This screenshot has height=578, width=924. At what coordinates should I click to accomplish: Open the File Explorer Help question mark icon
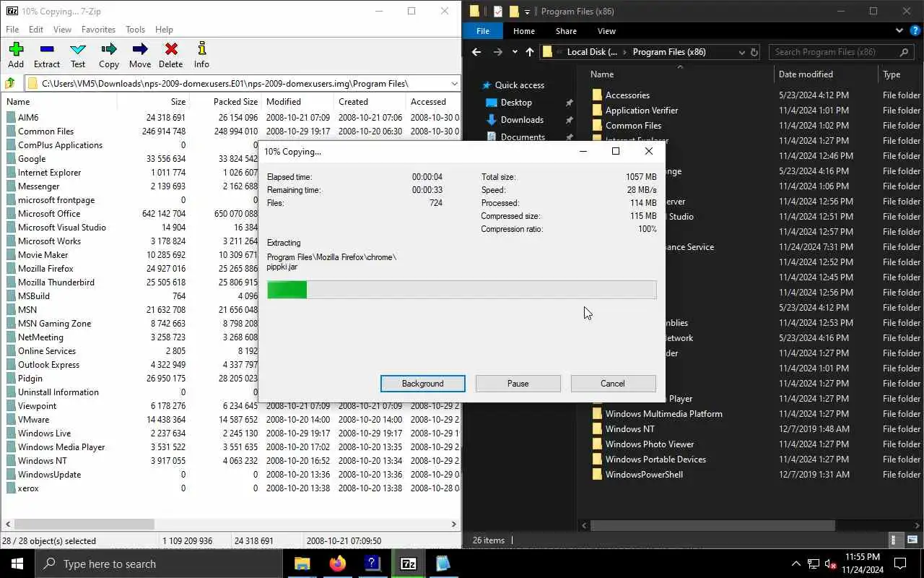[915, 31]
